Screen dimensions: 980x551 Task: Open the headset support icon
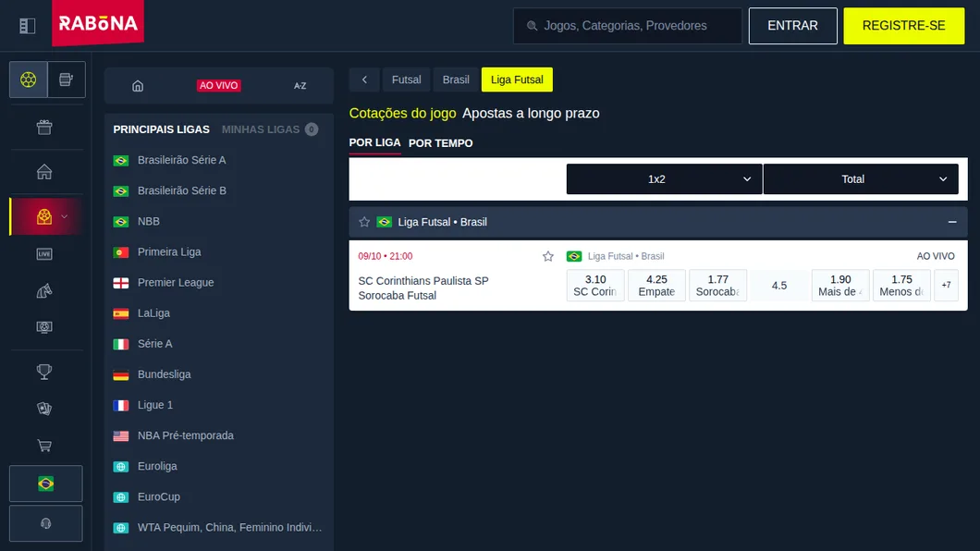pos(45,523)
